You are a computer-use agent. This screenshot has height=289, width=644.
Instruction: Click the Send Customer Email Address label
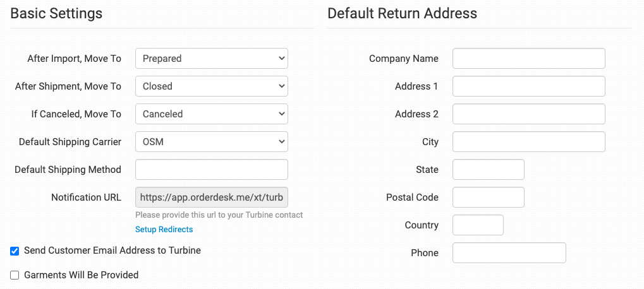click(112, 251)
